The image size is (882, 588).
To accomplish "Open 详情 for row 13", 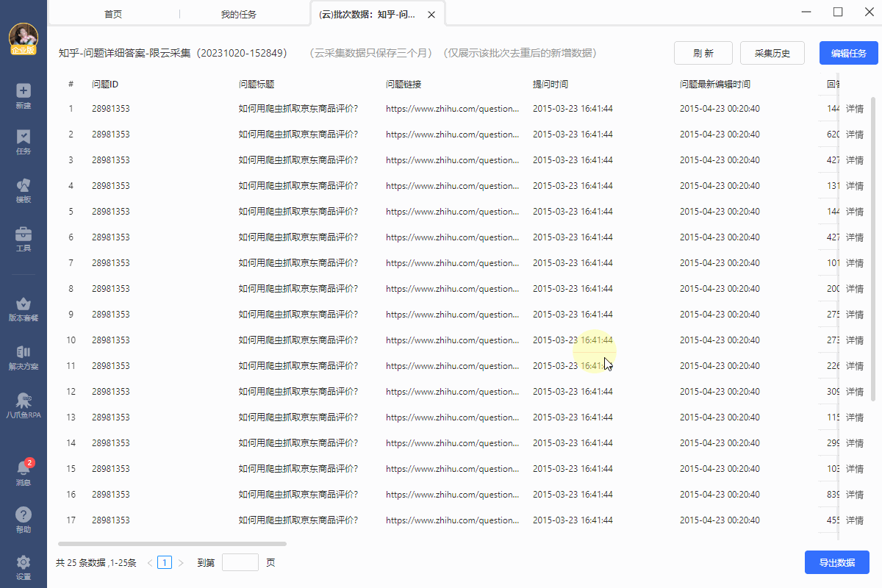I will click(x=855, y=417).
